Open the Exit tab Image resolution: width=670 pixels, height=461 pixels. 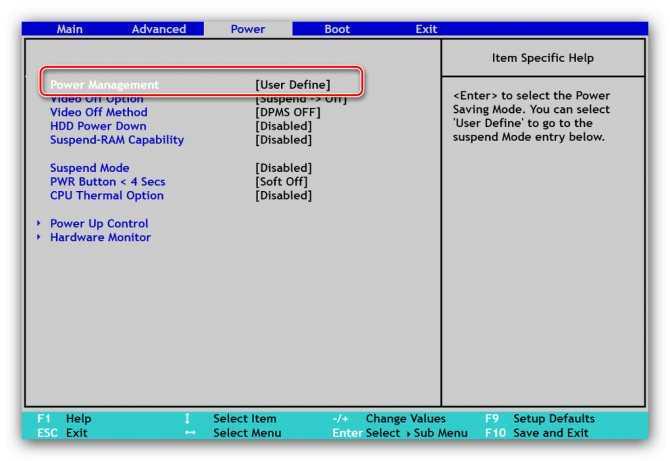click(426, 29)
